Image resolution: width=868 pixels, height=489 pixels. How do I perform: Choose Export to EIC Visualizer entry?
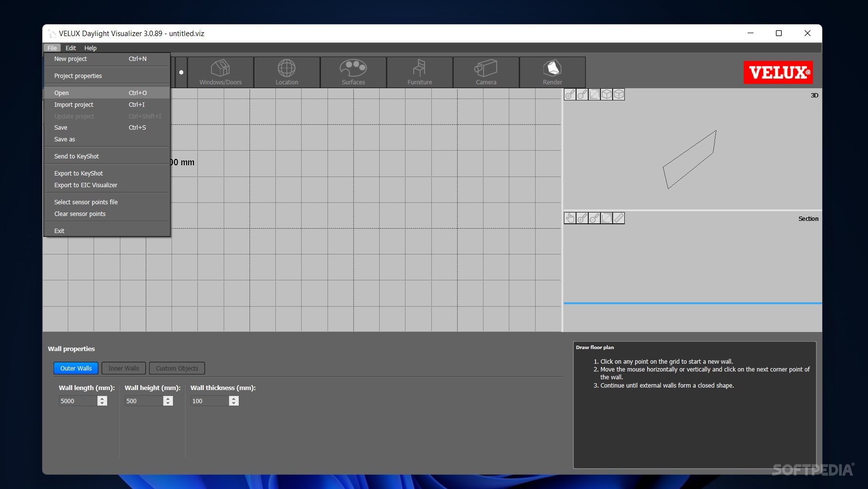[x=107, y=185]
